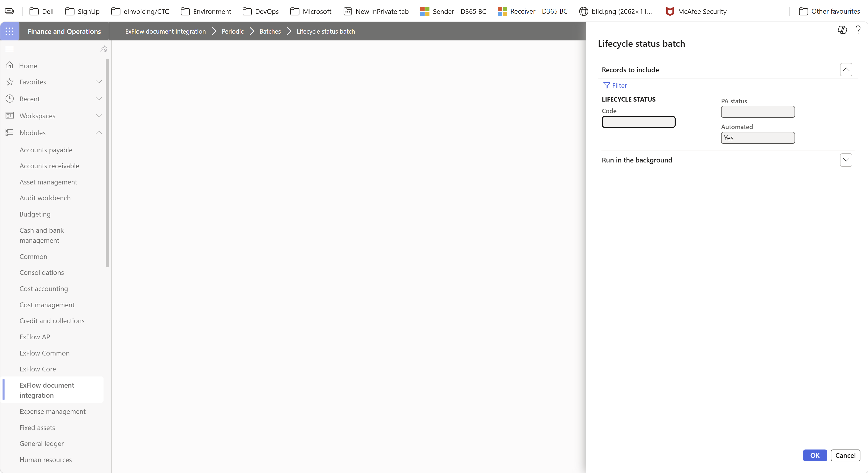868x473 pixels.
Task: Click the Workspaces icon
Action: (10, 116)
